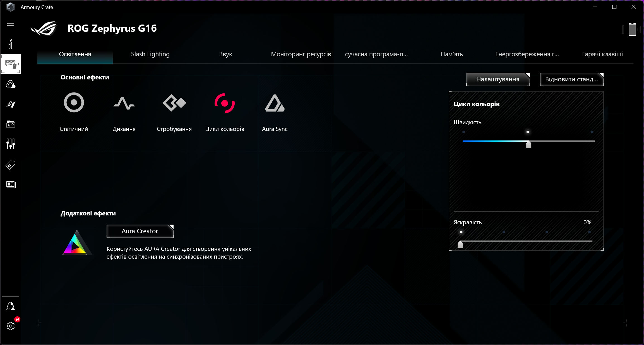Open the news icon in the sidebar

click(x=11, y=184)
